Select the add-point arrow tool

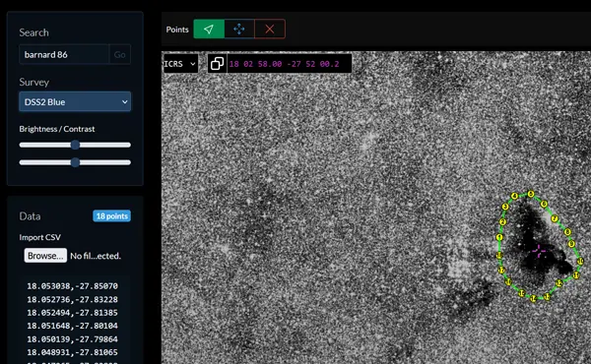209,29
